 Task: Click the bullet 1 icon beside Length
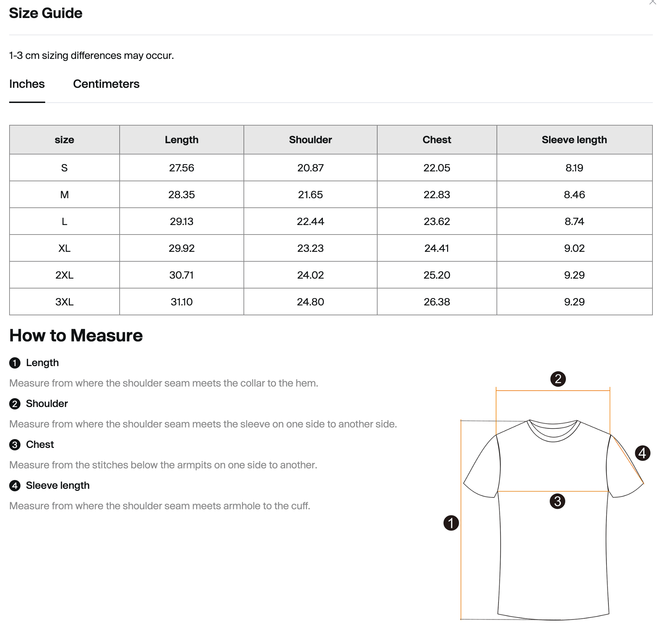15,363
